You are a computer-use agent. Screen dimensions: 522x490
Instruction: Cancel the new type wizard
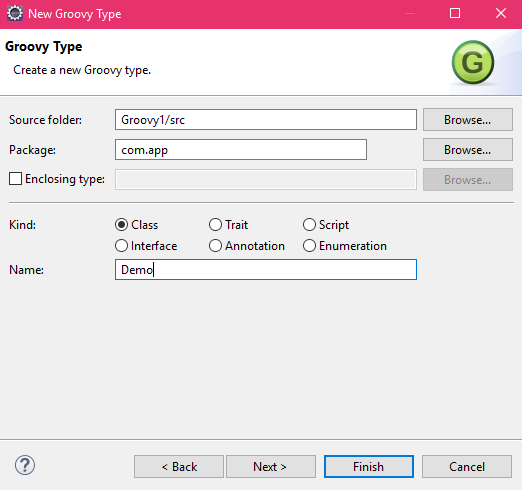[x=467, y=467]
